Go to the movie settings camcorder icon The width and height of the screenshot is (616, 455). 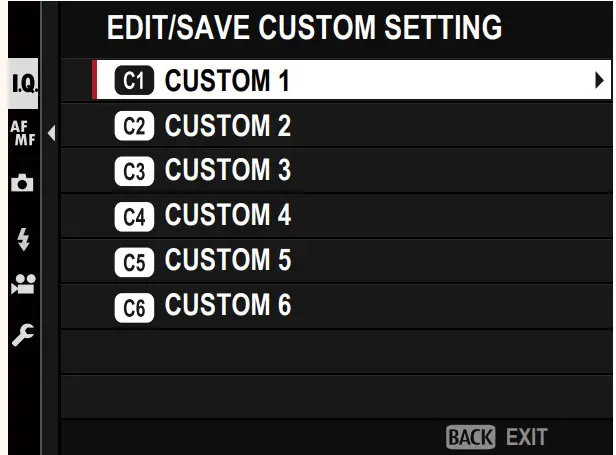point(23,286)
